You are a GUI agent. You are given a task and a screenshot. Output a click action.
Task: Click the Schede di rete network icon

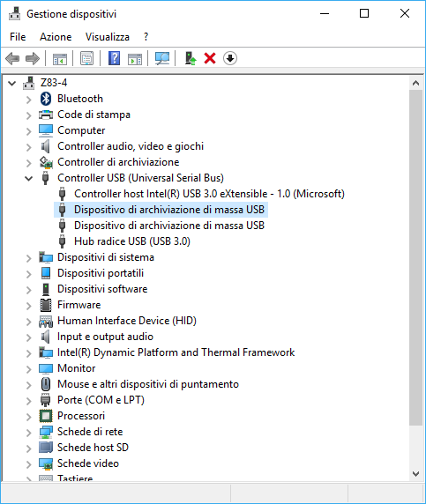46,432
